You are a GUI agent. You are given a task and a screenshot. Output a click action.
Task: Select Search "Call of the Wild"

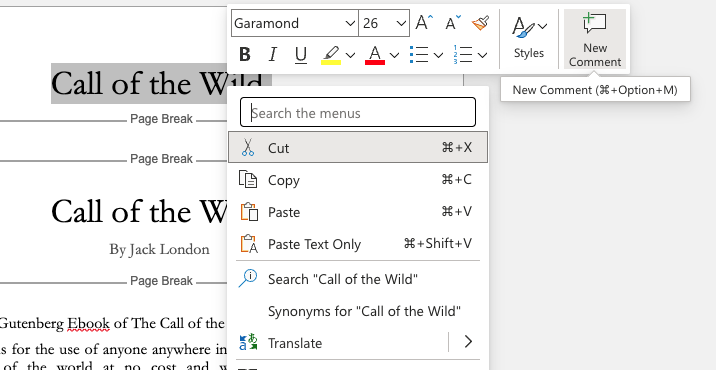[x=358, y=279]
